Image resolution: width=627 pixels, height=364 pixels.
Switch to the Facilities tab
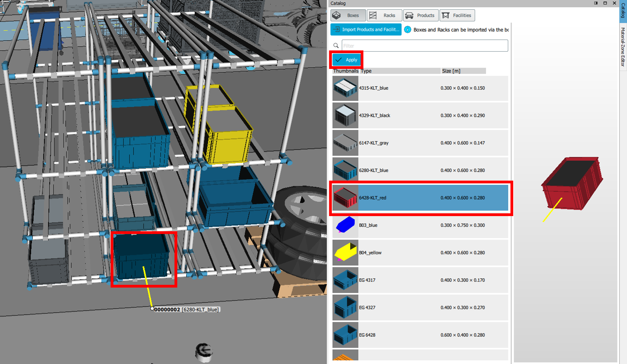457,15
